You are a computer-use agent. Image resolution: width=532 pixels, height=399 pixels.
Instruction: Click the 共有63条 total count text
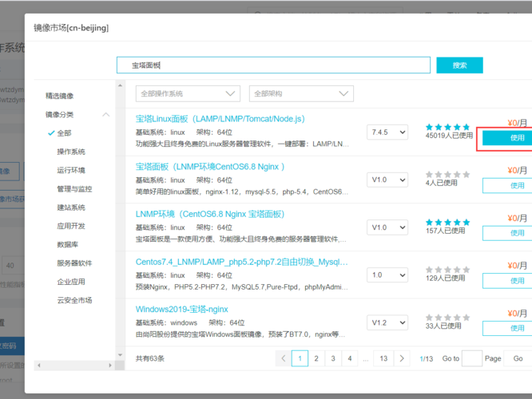pos(150,358)
